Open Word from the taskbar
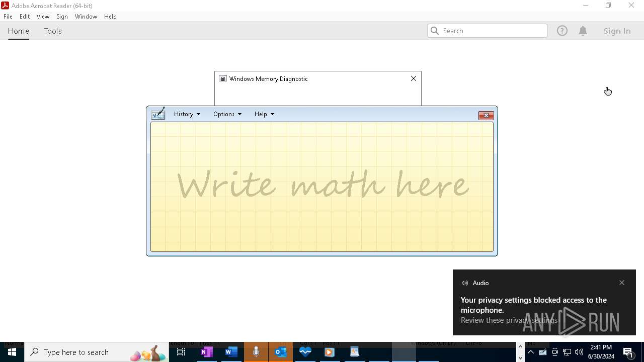 click(231, 352)
